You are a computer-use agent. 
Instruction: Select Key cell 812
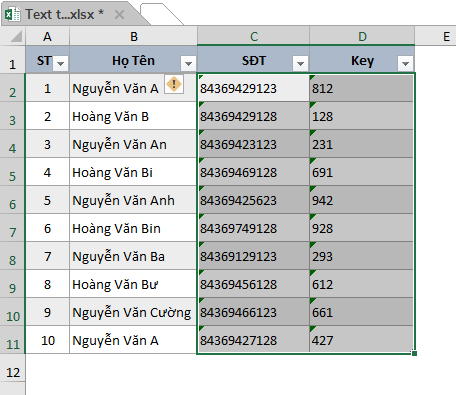362,88
